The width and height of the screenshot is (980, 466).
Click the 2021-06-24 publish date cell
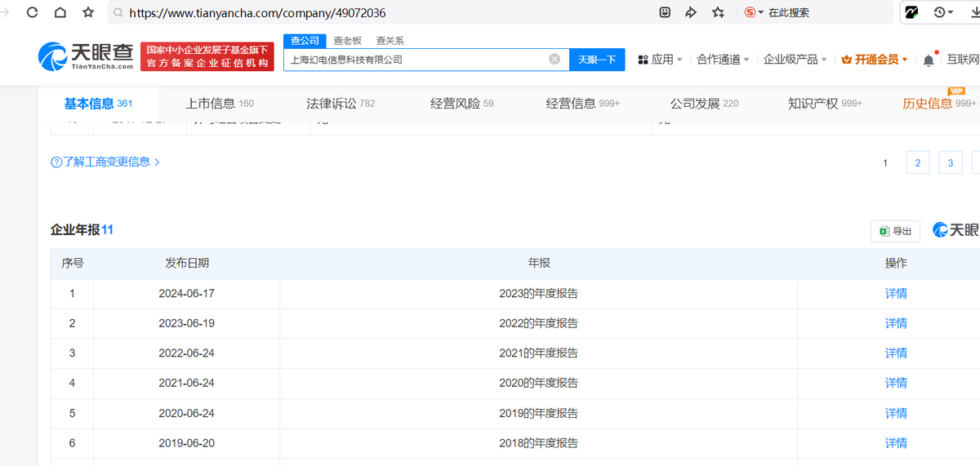[x=187, y=383]
